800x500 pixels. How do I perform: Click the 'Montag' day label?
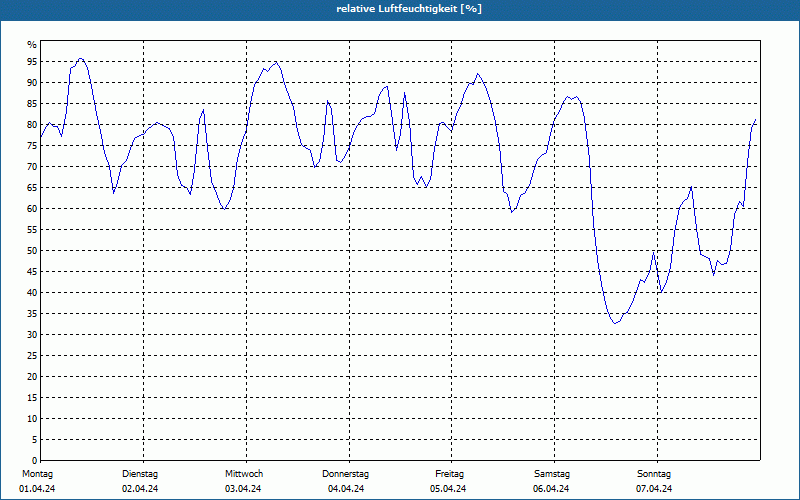pos(37,474)
